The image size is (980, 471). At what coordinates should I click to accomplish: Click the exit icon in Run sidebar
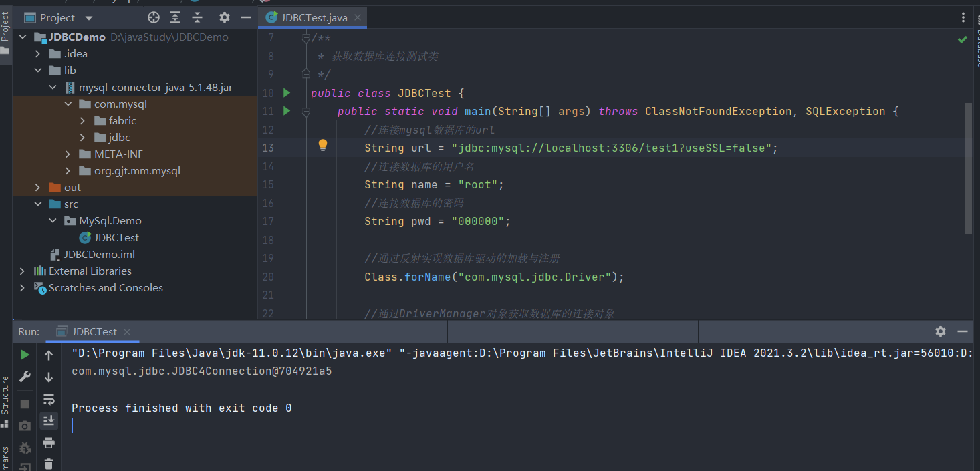pos(25,466)
